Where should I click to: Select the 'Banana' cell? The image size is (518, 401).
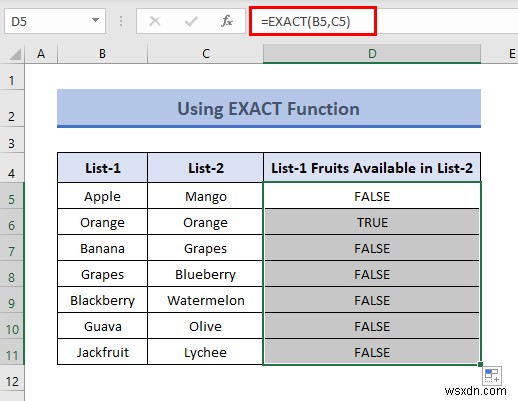102,248
